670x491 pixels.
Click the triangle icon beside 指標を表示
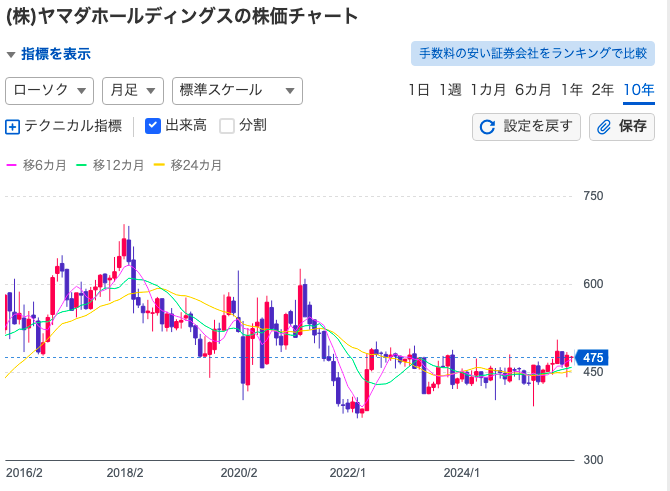tap(11, 54)
